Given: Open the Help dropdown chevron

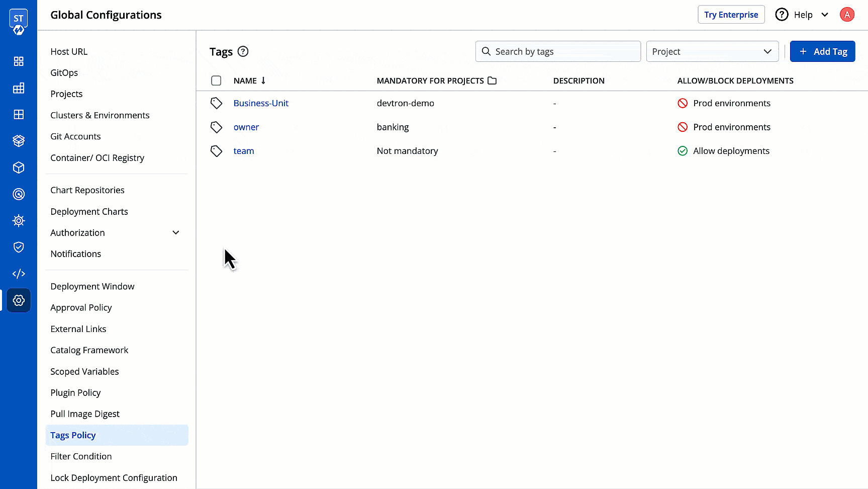Looking at the screenshot, I should pos(825,15).
